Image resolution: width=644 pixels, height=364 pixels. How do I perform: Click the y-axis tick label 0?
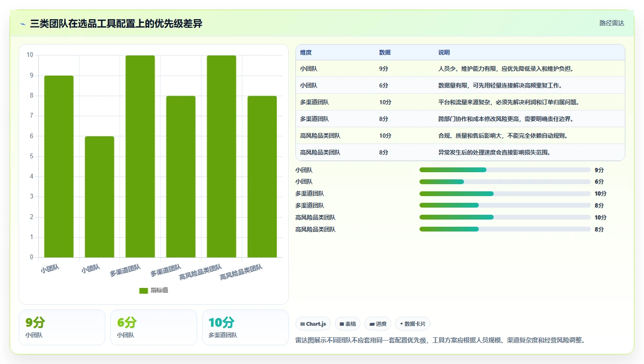[x=32, y=257]
